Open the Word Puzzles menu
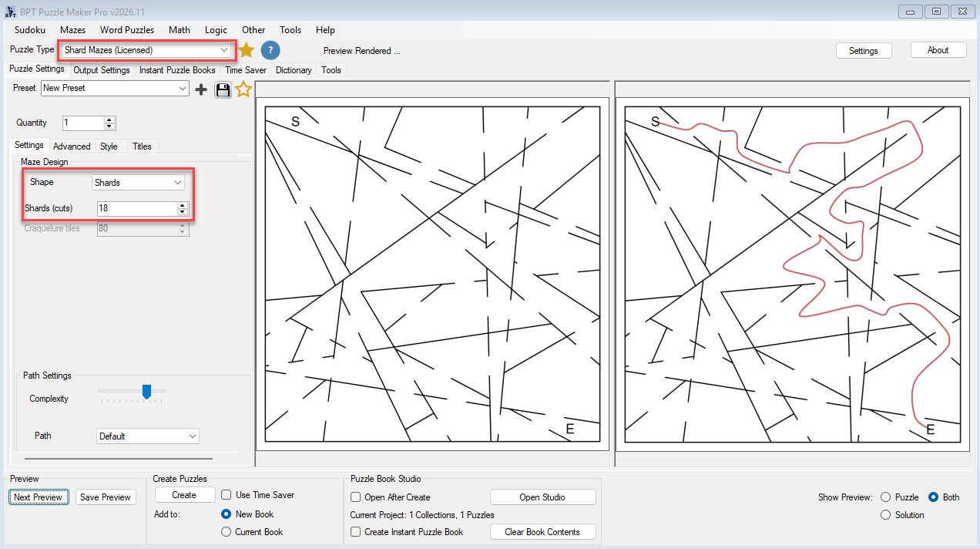The height and width of the screenshot is (549, 980). (x=127, y=30)
